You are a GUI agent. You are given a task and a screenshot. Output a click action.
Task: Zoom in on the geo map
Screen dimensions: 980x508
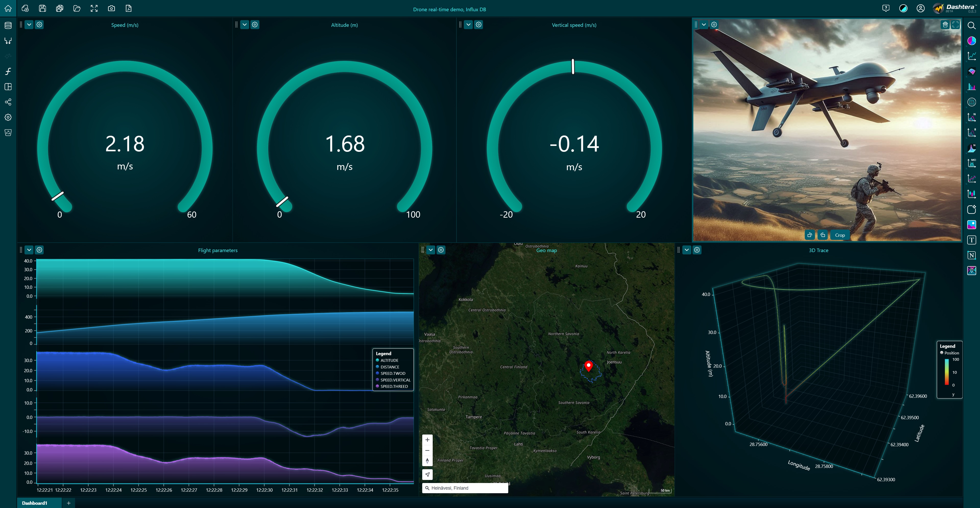point(427,440)
